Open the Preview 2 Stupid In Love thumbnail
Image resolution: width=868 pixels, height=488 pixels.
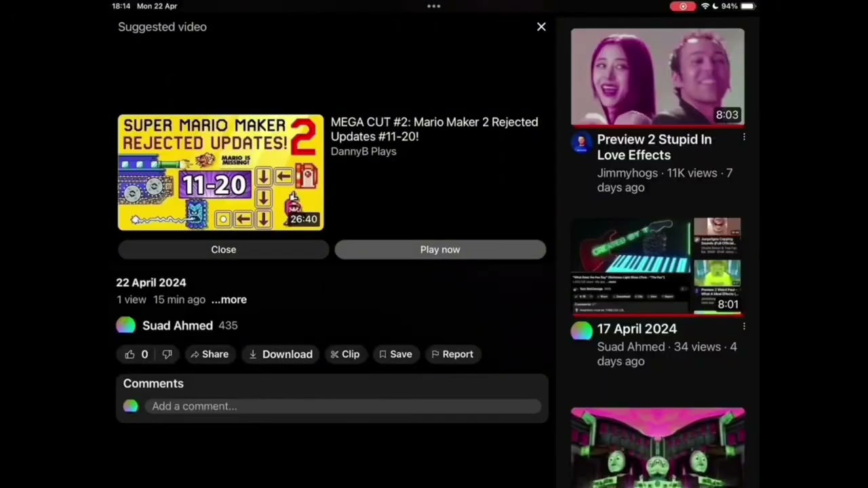(x=657, y=77)
